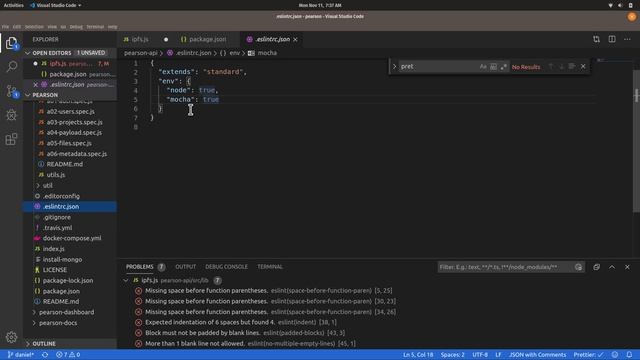Switch to the Debug Console tab
Image resolution: width=640 pixels, height=360 pixels.
(226, 267)
